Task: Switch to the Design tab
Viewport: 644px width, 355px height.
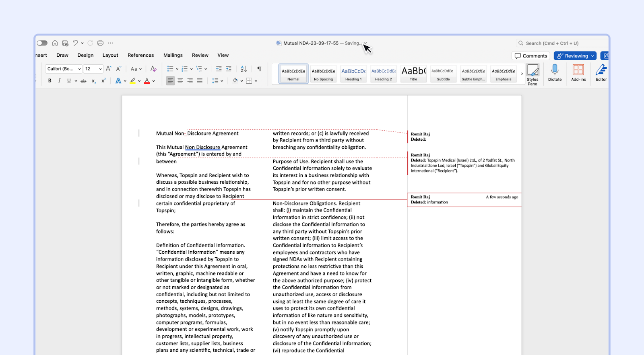Action: [85, 55]
